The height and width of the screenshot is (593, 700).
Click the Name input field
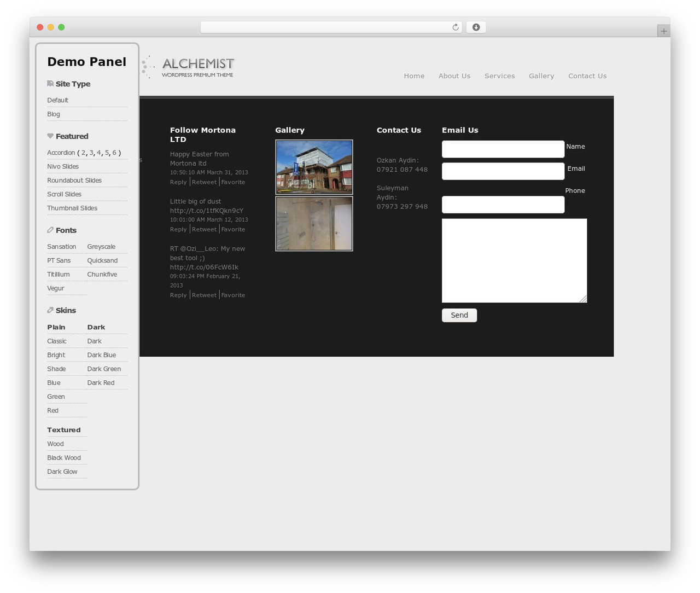point(503,149)
